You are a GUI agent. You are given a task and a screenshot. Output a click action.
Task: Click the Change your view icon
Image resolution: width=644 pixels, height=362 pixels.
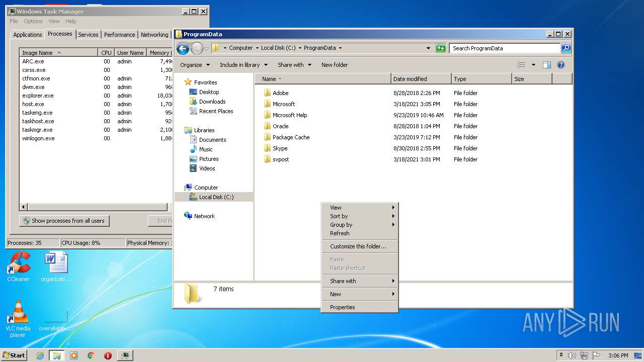[521, 65]
